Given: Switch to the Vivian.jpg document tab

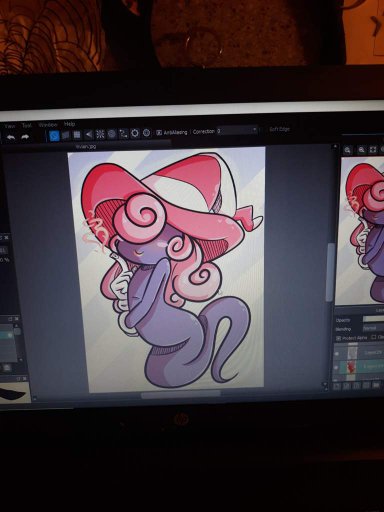Looking at the screenshot, I should coord(86,146).
